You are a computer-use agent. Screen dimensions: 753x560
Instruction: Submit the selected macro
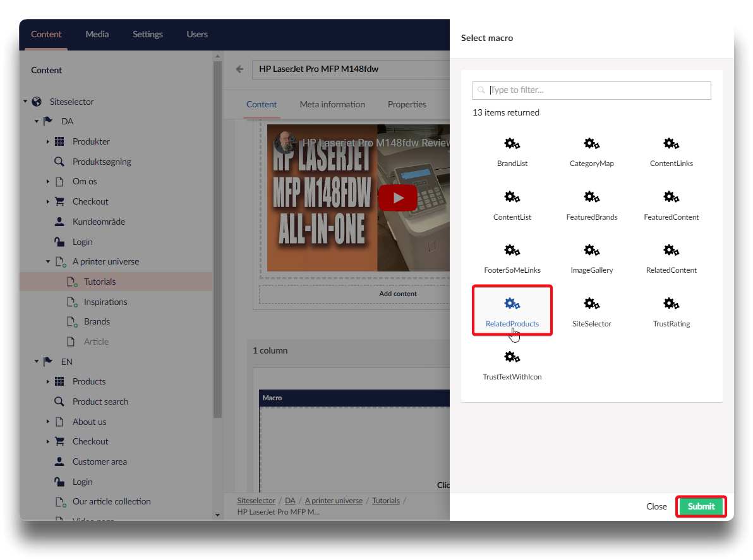click(701, 506)
